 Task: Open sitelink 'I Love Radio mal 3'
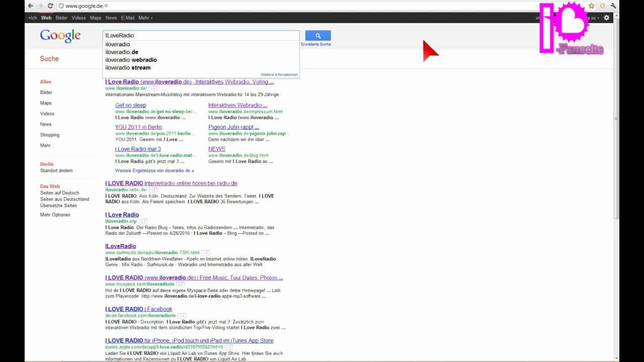pos(138,149)
